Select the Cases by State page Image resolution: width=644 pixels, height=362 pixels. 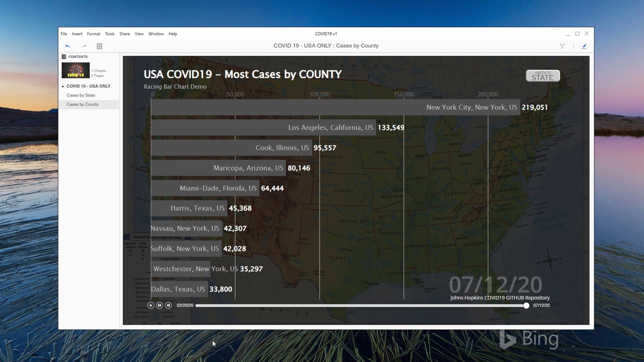click(x=80, y=95)
